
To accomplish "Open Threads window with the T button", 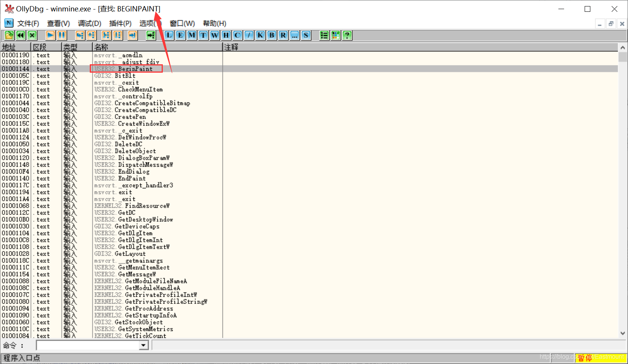I will pos(204,35).
